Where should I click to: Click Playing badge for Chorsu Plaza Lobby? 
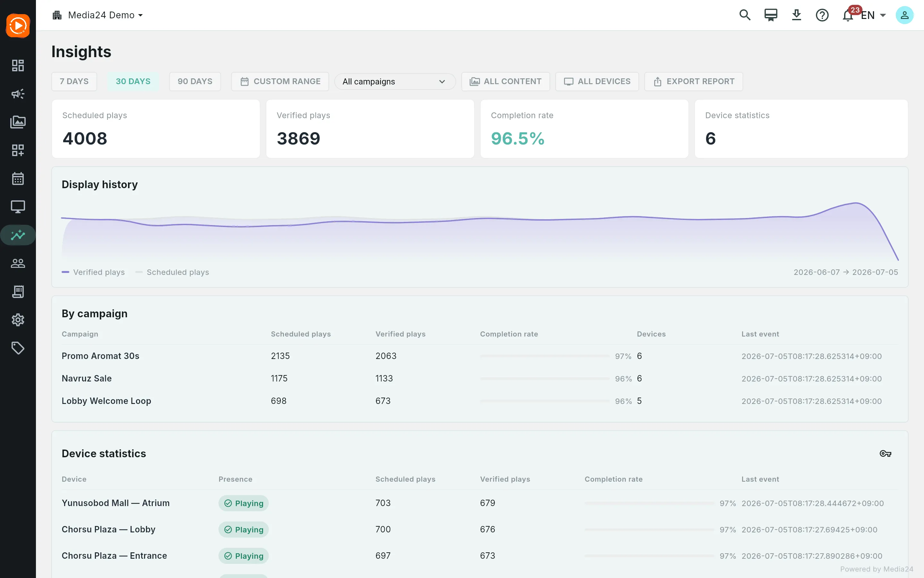244,530
